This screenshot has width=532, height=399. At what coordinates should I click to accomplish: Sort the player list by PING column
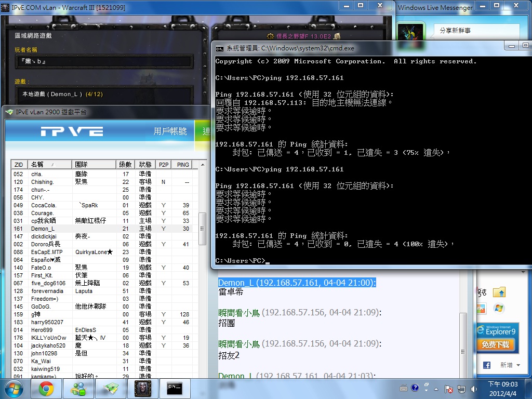[x=182, y=165]
